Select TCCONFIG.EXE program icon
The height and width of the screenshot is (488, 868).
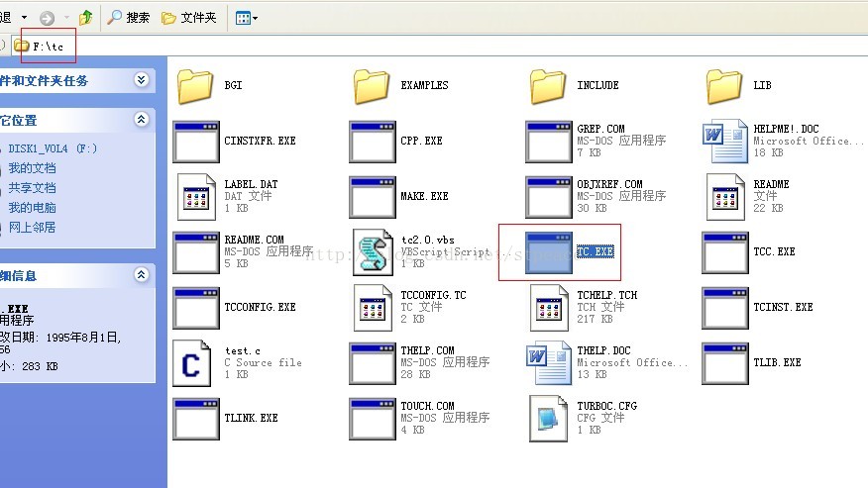coord(196,308)
